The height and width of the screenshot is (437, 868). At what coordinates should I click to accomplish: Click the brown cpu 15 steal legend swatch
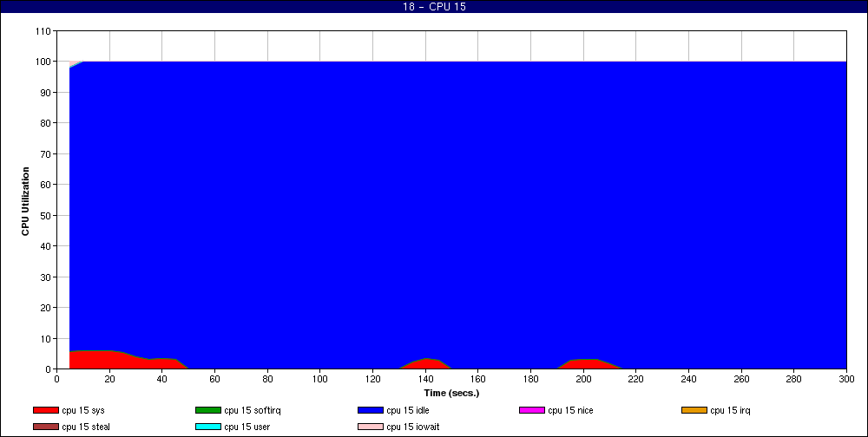coord(45,427)
